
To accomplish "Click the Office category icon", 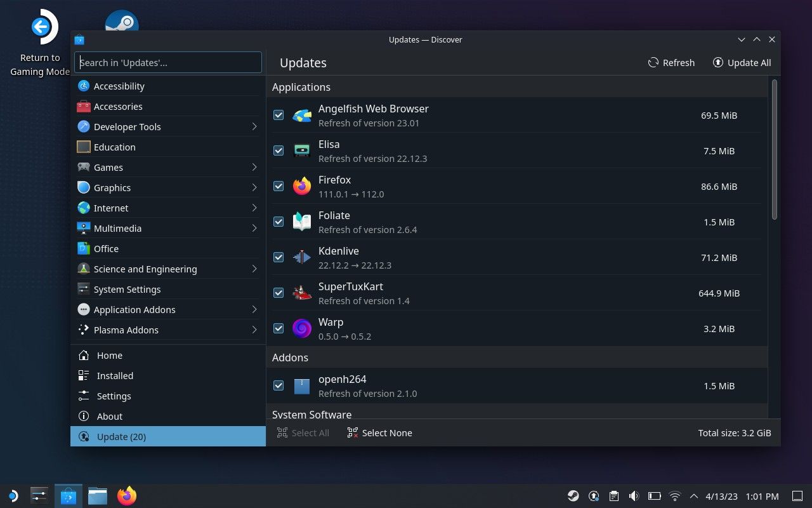I will click(84, 249).
